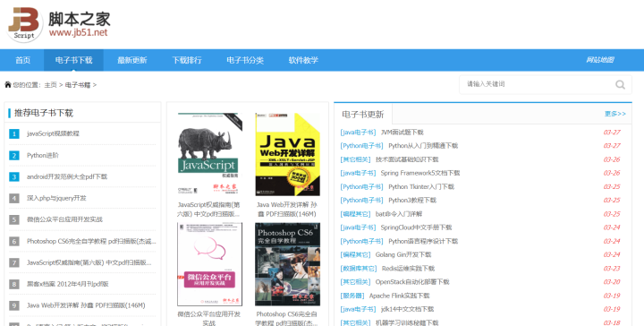Open 深入php与jquery开发 entry

56,198
